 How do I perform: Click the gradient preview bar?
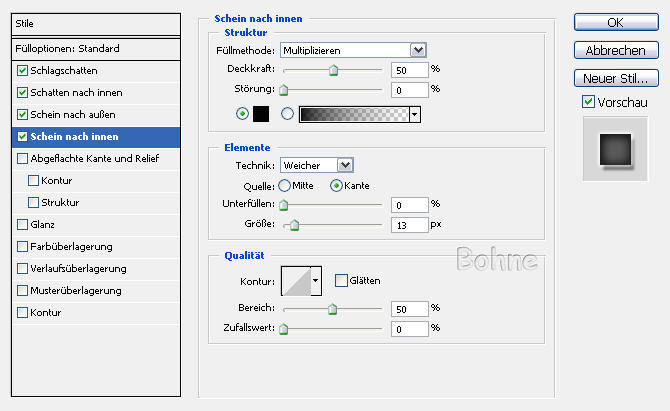pyautogui.click(x=354, y=114)
